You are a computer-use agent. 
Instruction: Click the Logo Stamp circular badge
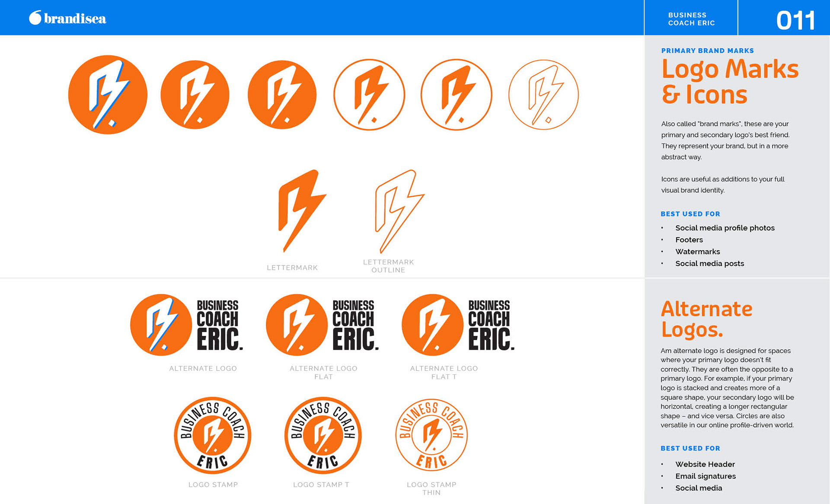tap(213, 435)
